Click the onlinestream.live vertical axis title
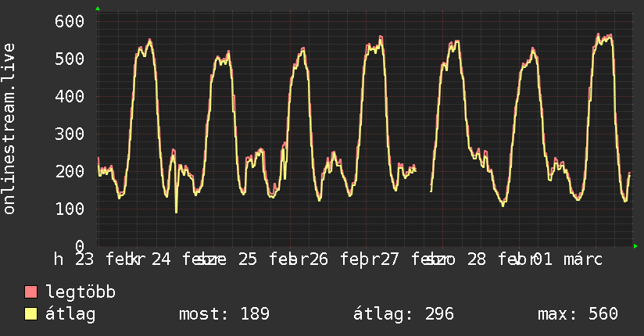This screenshot has height=336, width=644. pos(9,129)
